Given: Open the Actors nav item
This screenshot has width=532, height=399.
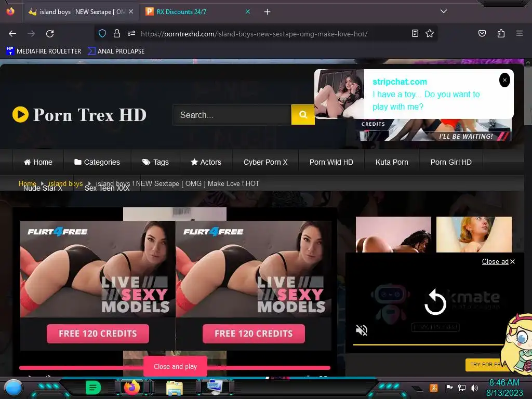Looking at the screenshot, I should point(206,162).
